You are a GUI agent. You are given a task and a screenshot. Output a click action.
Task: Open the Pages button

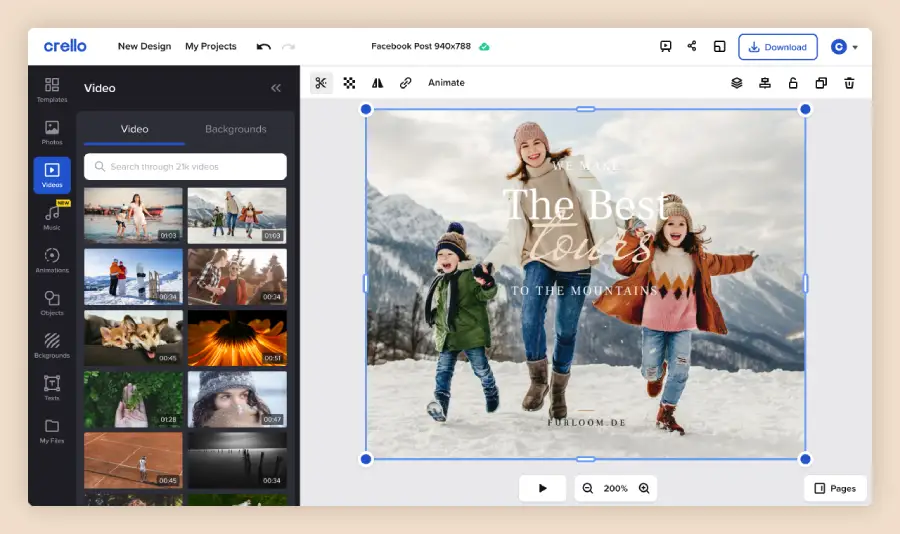[835, 488]
